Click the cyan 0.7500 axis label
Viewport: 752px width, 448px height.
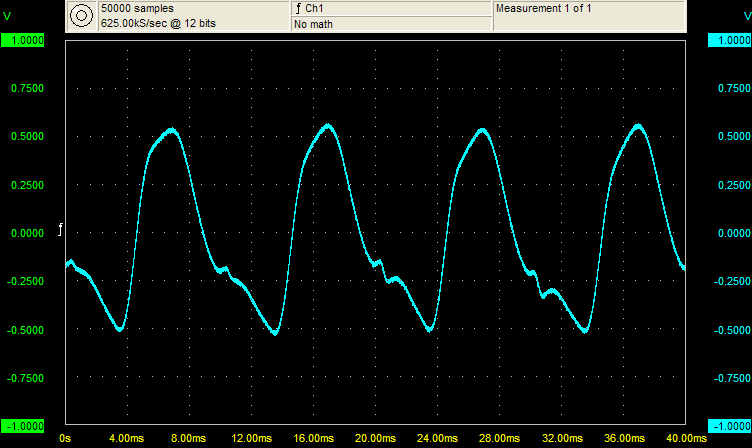pos(734,88)
